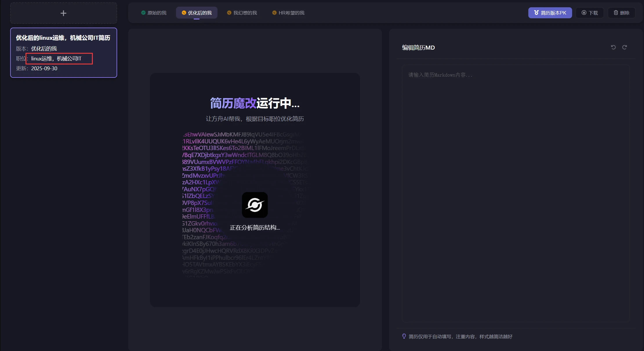Image resolution: width=644 pixels, height=351 pixels.
Task: Select the 优化后的我 tab
Action: pos(197,13)
